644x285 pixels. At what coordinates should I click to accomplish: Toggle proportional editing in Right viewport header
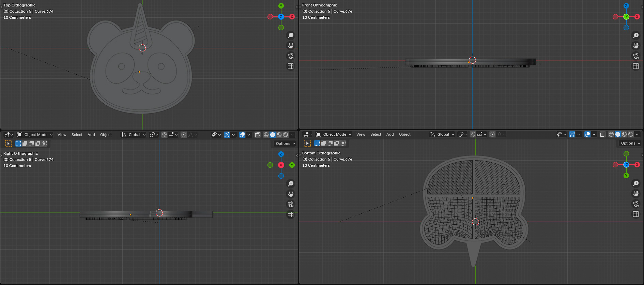click(x=184, y=135)
